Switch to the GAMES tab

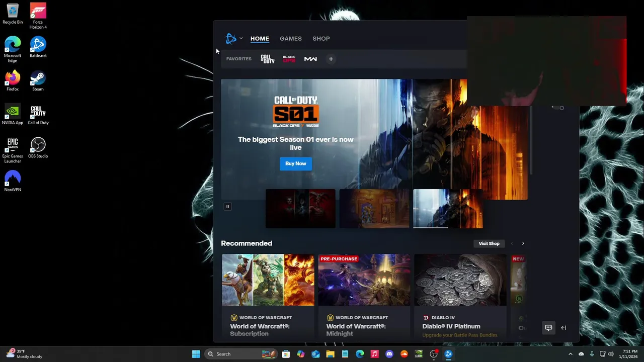291,39
